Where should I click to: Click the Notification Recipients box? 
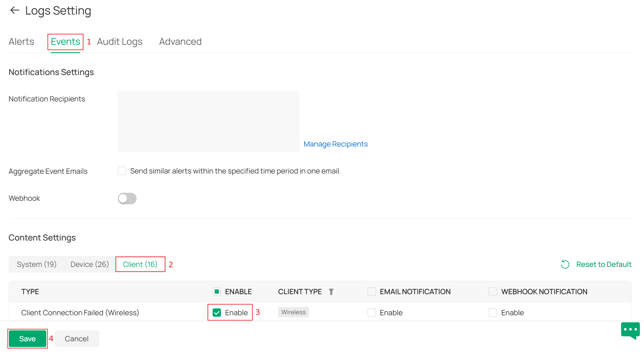click(209, 121)
